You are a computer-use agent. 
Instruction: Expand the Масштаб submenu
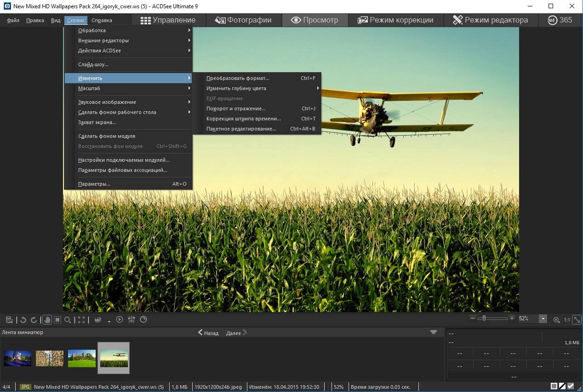128,88
